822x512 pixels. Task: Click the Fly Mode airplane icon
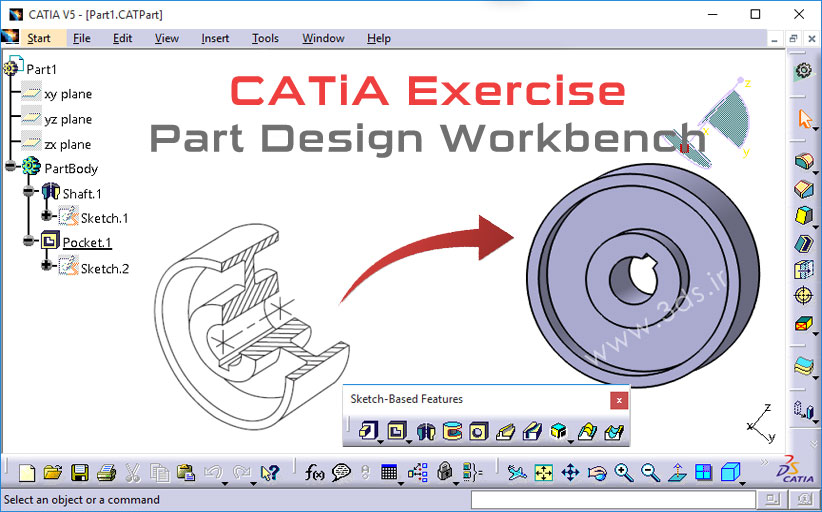[517, 473]
